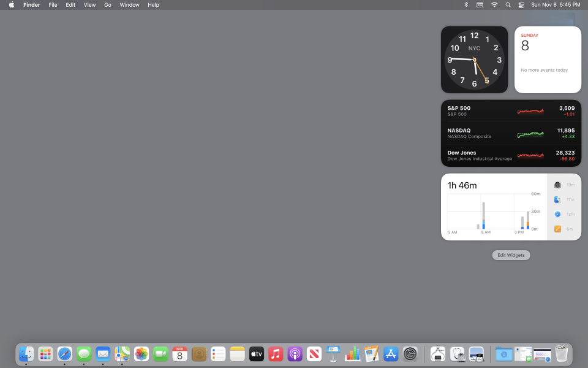Open the Trash in the Dock
The width and height of the screenshot is (588, 368).
(562, 354)
